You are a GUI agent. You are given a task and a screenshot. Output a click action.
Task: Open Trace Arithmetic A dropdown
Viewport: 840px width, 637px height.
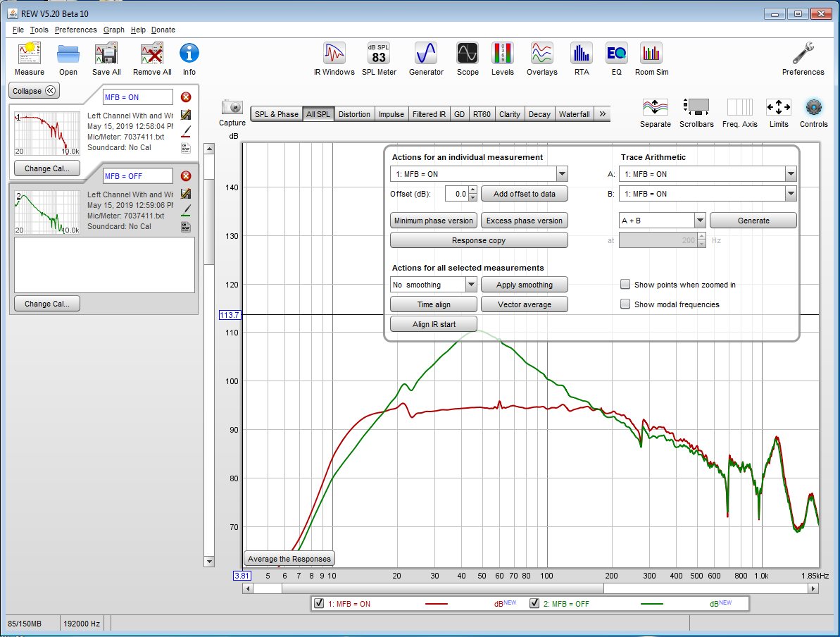click(708, 174)
